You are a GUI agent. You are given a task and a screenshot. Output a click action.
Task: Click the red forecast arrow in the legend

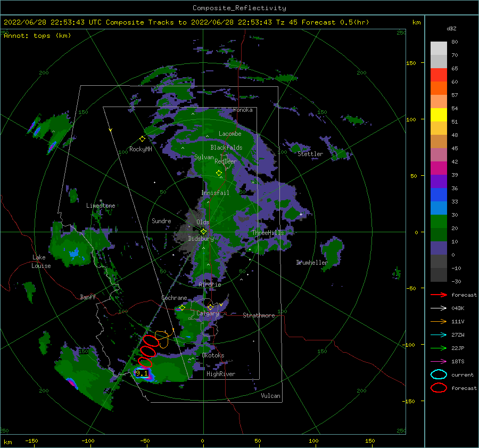(439, 295)
